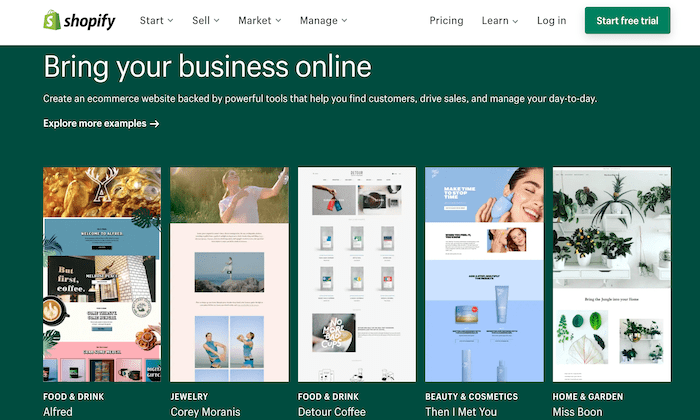
Task: Click the Detour Coffee store name
Action: (332, 412)
